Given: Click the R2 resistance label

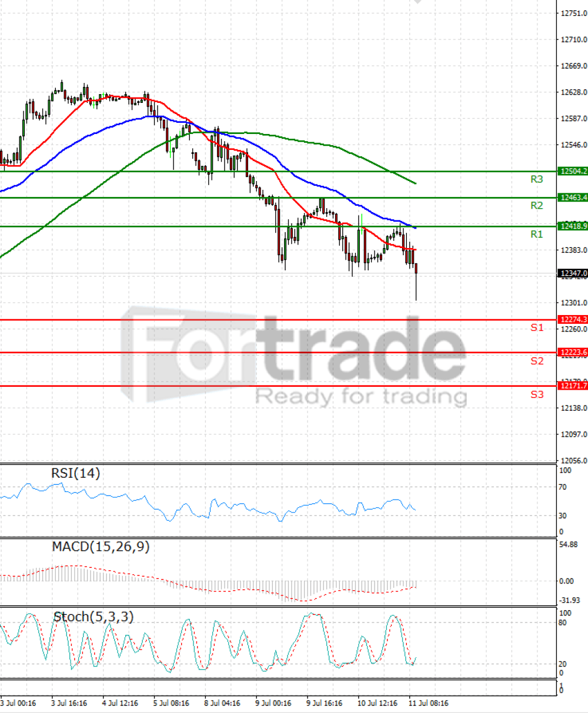Looking at the screenshot, I should [536, 206].
